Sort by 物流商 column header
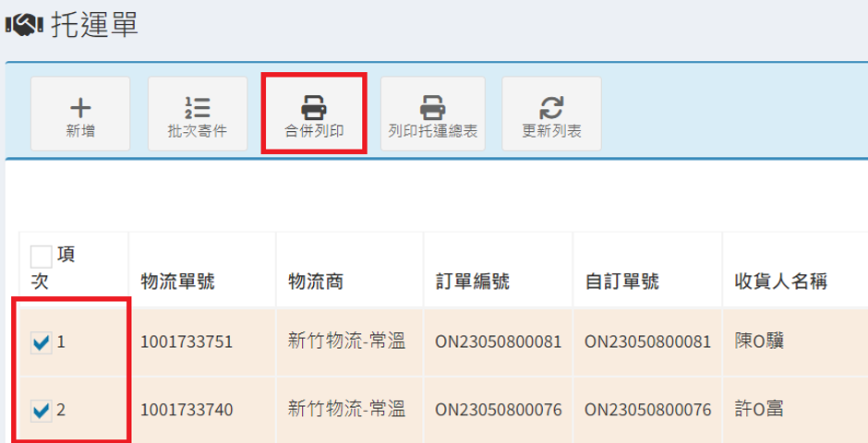The height and width of the screenshot is (443, 868). [316, 281]
